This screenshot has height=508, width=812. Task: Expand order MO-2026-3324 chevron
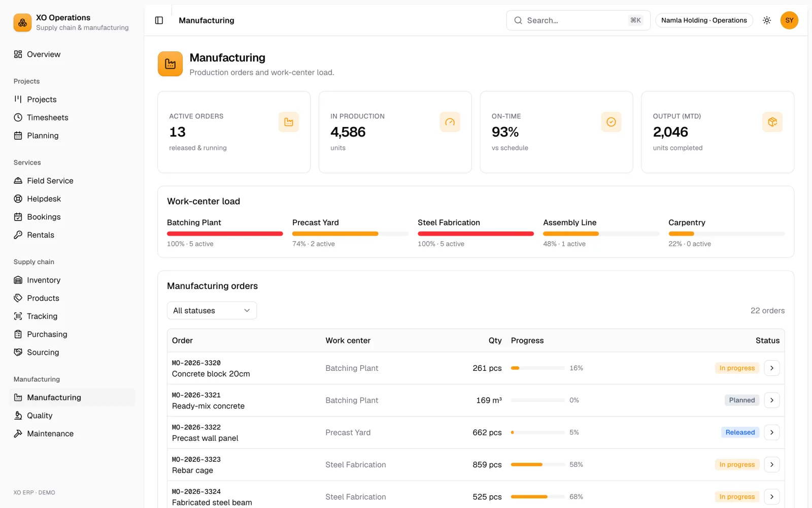tap(771, 497)
